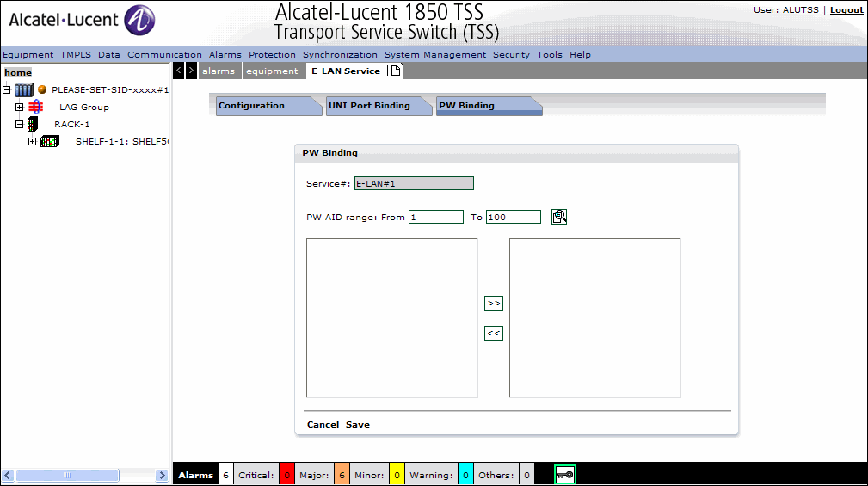Click the orange Major alarm count box

[x=342, y=475]
